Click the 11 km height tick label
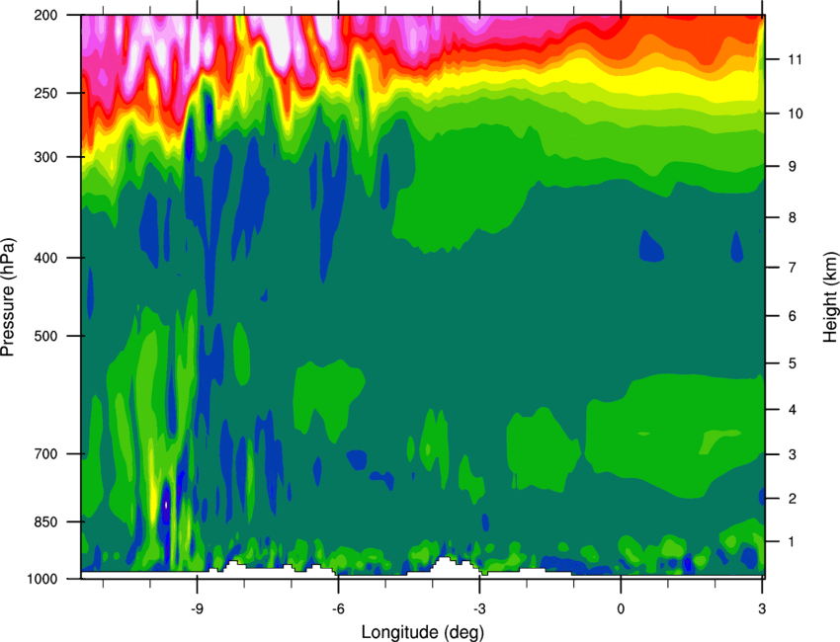The width and height of the screenshot is (840, 642). [x=796, y=59]
